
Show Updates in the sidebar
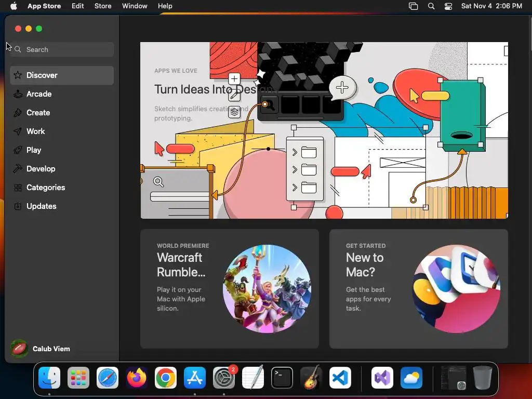[x=62, y=206]
